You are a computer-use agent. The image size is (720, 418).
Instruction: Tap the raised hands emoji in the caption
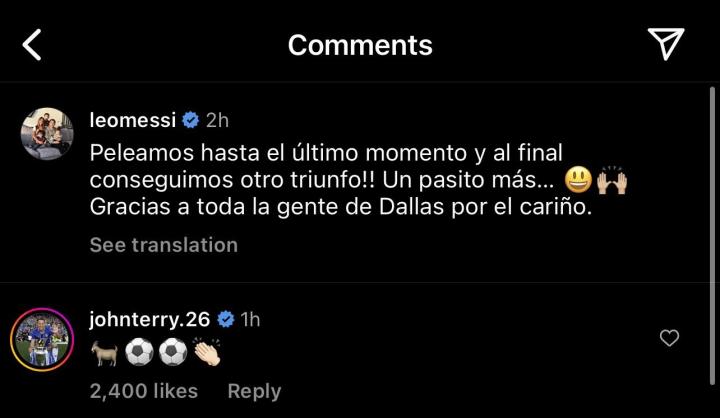pos(611,181)
